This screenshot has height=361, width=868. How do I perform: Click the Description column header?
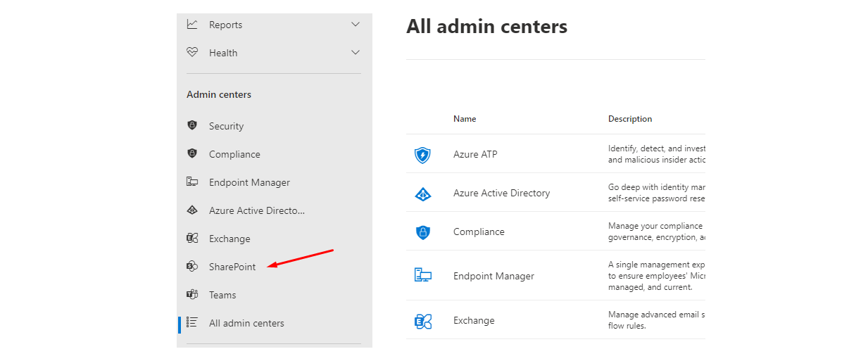(630, 119)
